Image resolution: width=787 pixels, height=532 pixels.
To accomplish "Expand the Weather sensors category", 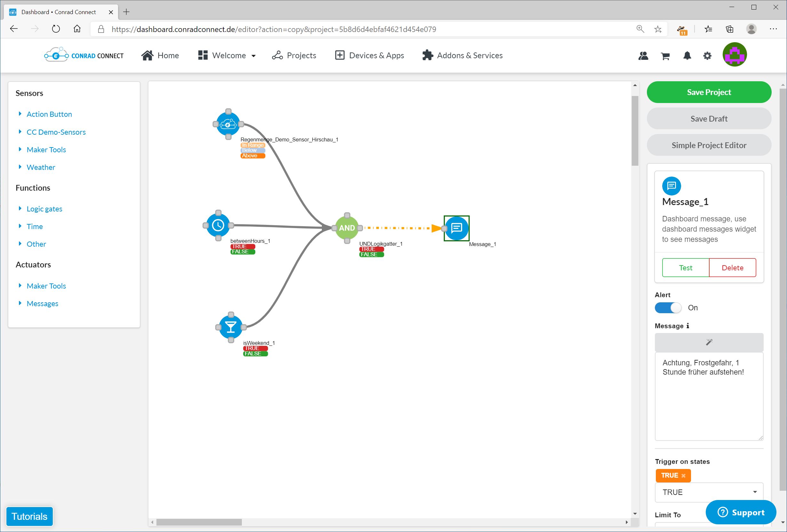I will (x=41, y=167).
